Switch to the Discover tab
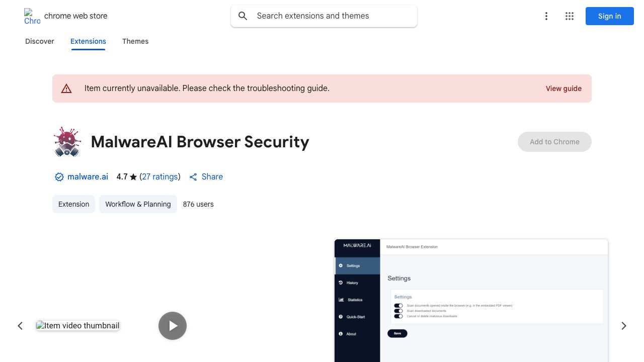Screen dimensions: 644x362 [40, 41]
